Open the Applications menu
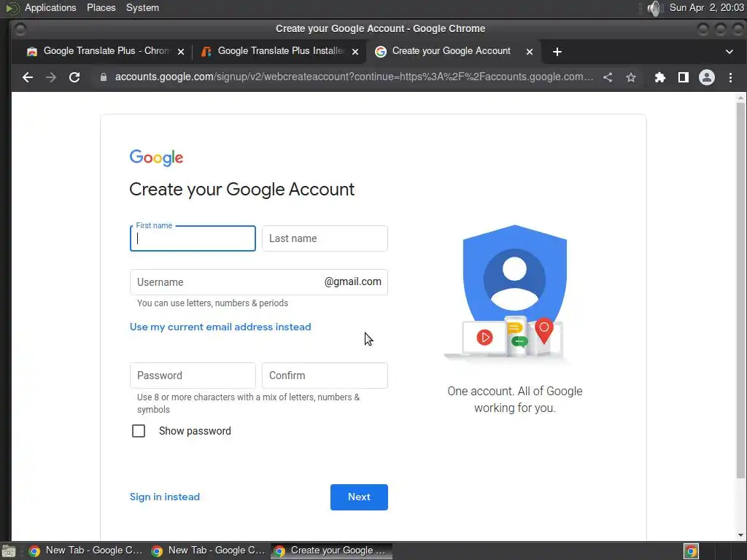The height and width of the screenshot is (560, 747). tap(50, 8)
